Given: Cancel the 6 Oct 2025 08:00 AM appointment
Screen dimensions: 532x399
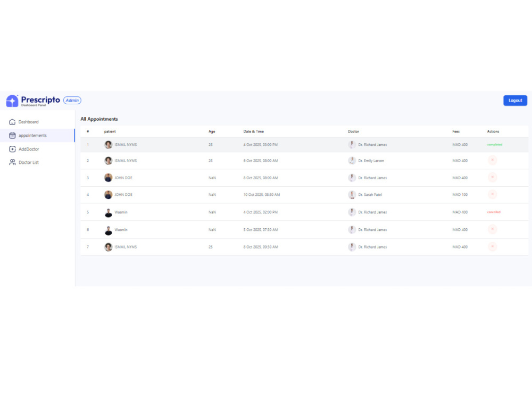Looking at the screenshot, I should pyautogui.click(x=492, y=160).
